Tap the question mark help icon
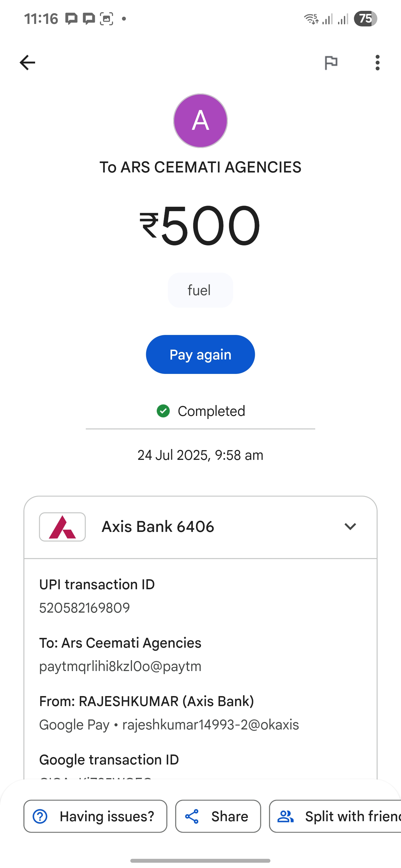 40,817
